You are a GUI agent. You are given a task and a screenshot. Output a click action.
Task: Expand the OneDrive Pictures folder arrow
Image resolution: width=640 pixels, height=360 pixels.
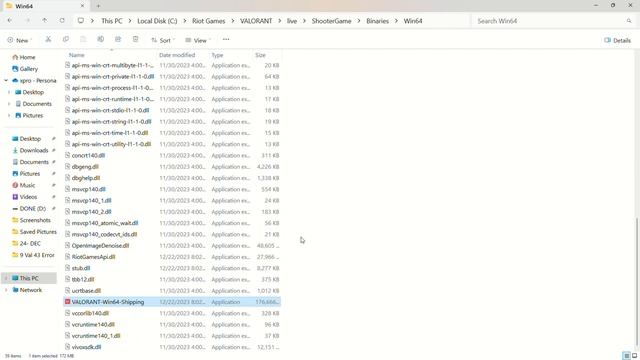pos(9,116)
